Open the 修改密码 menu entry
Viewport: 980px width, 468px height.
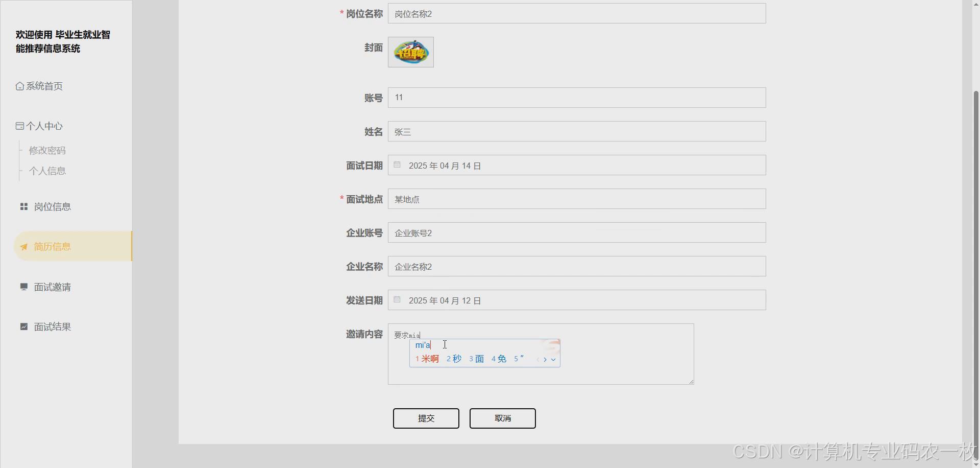(x=47, y=150)
